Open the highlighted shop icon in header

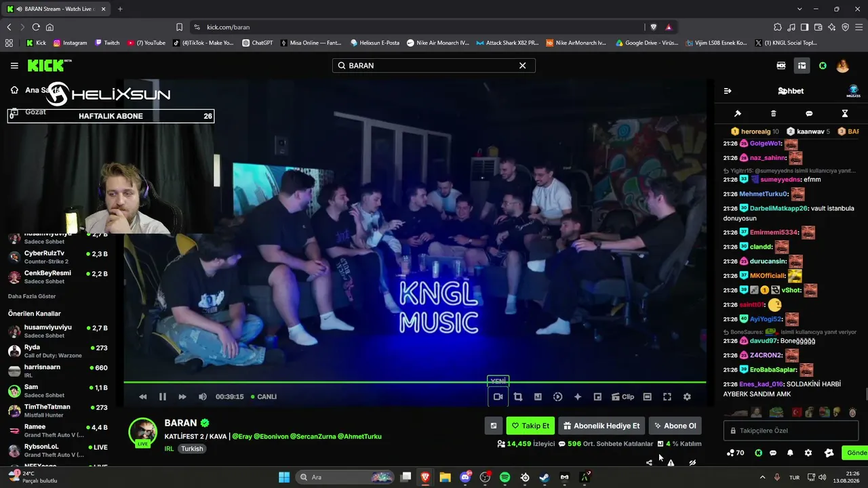(802, 66)
